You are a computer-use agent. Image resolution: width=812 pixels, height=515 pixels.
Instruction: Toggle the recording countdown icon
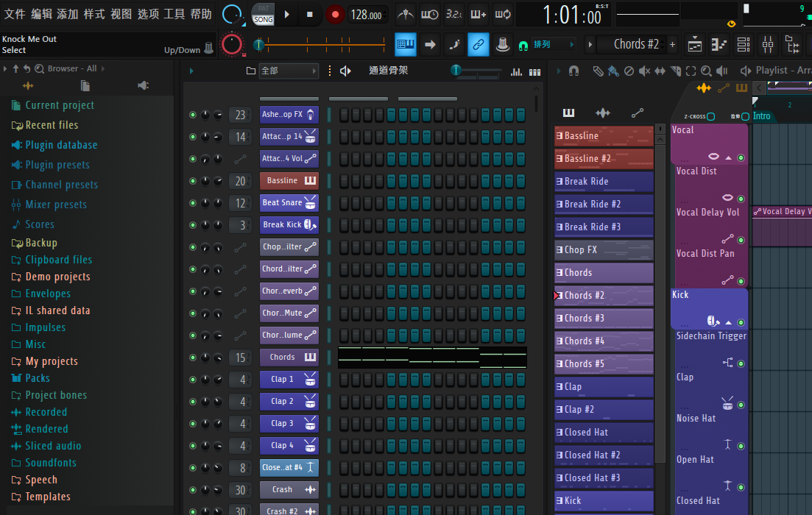coord(453,15)
